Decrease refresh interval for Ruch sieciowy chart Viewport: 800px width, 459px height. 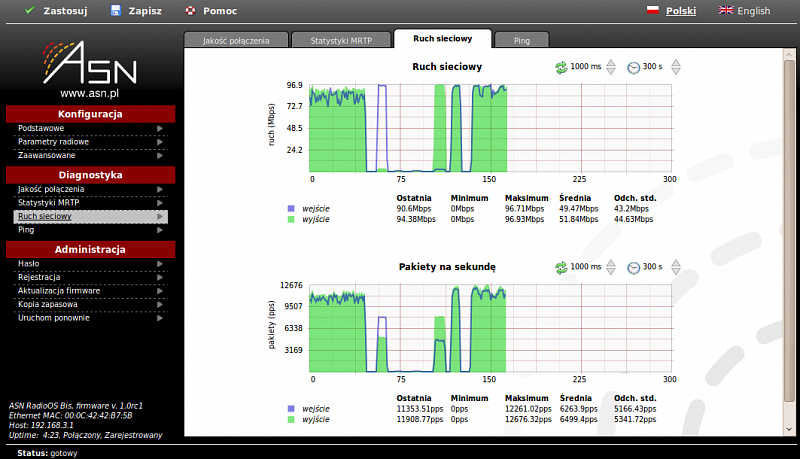611,71
